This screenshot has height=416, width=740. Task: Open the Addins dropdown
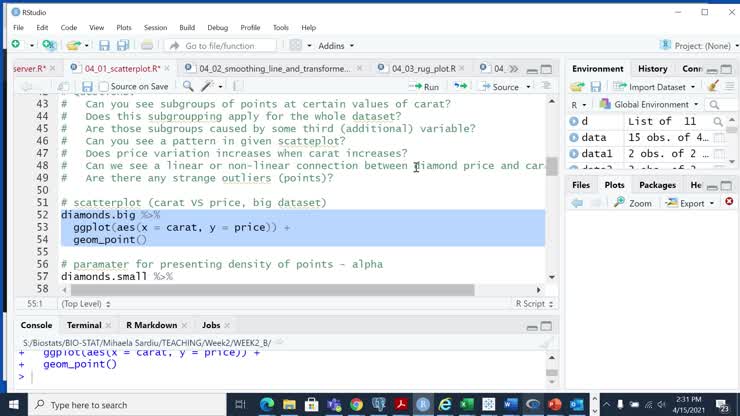click(335, 45)
